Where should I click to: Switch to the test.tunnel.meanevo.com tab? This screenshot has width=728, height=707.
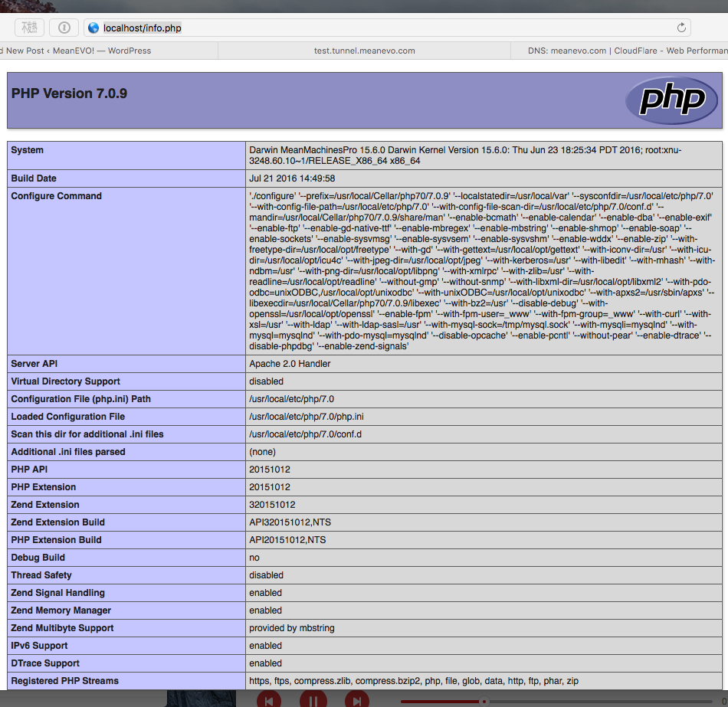[364, 51]
